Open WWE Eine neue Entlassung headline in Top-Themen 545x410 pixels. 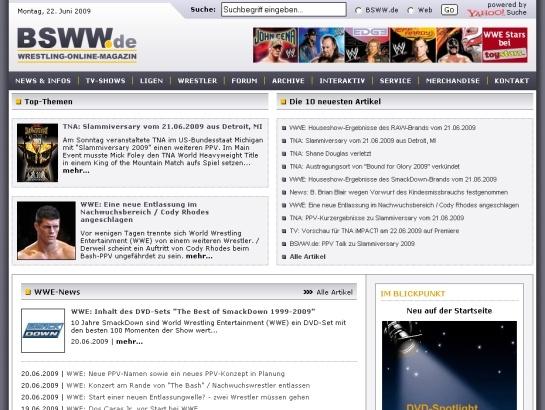tap(145, 212)
